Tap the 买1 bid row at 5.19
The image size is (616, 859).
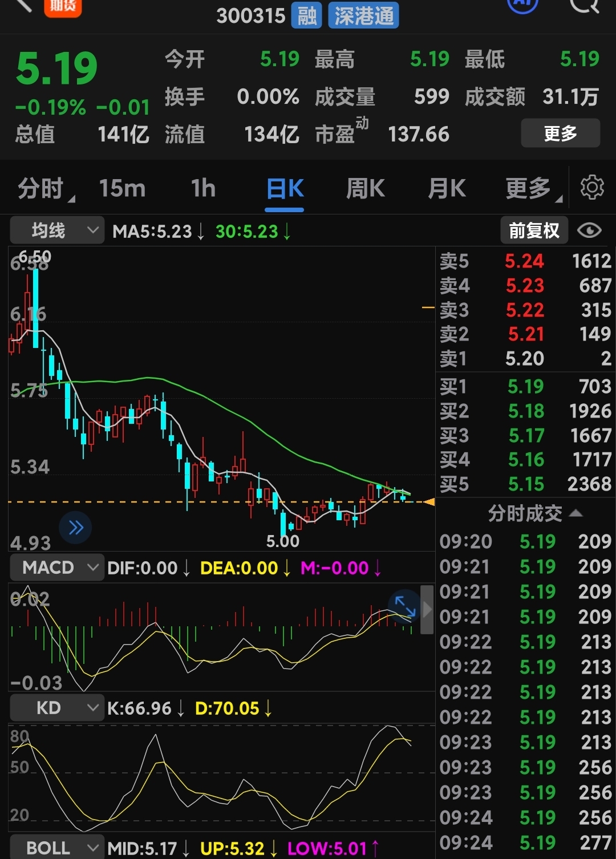point(525,387)
